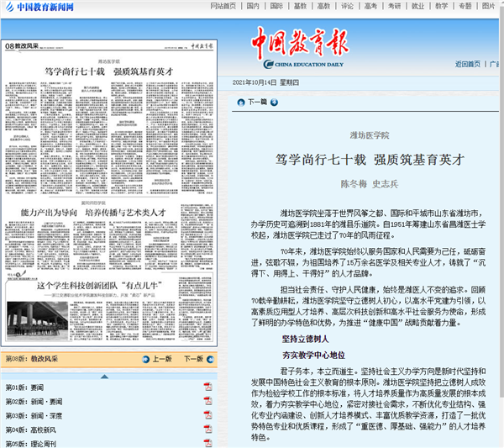Screen dimensions: 504x448
Task: Click the round arrow icon before 上一版
Action: click(x=145, y=359)
